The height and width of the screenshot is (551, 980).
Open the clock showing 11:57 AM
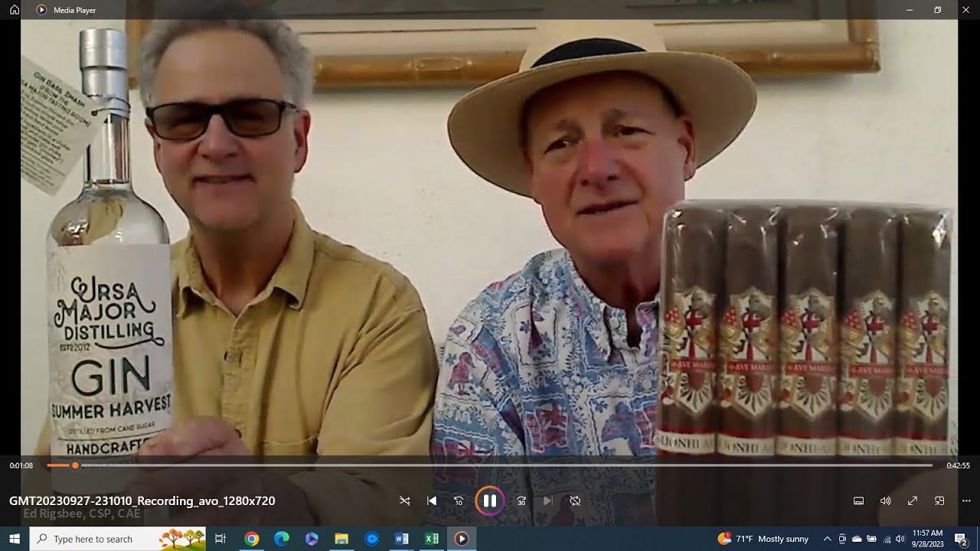(927, 539)
